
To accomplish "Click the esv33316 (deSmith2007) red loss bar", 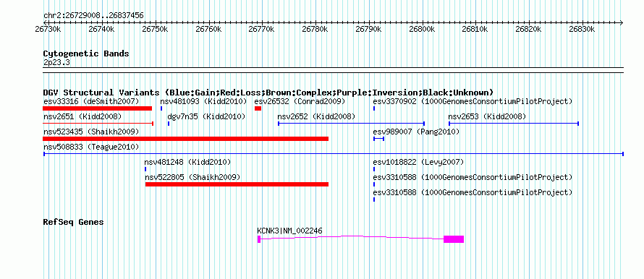I will (98, 108).
